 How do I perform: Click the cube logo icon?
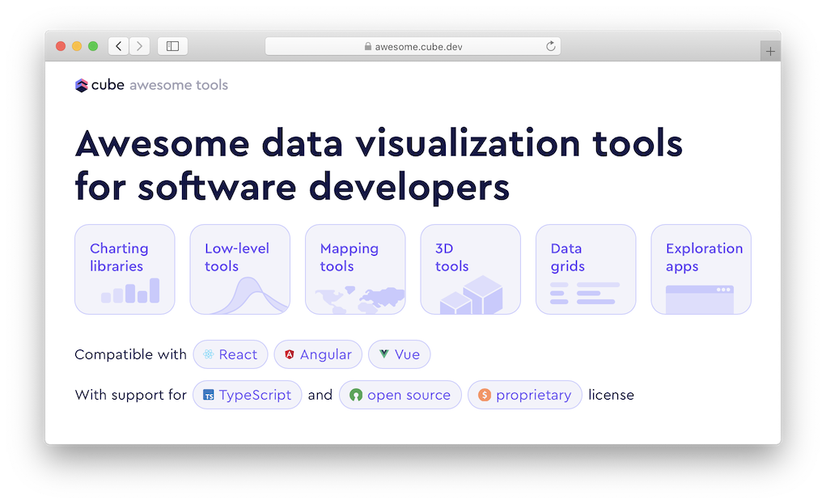[x=81, y=85]
